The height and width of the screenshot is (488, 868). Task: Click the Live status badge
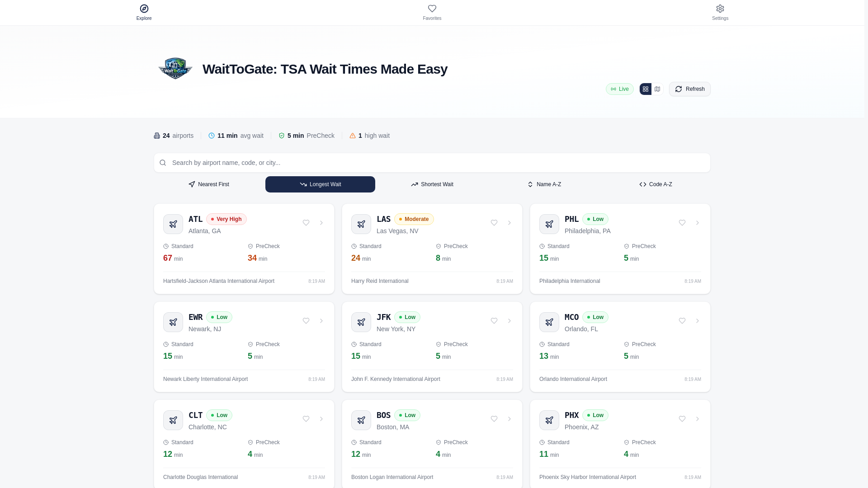620,89
